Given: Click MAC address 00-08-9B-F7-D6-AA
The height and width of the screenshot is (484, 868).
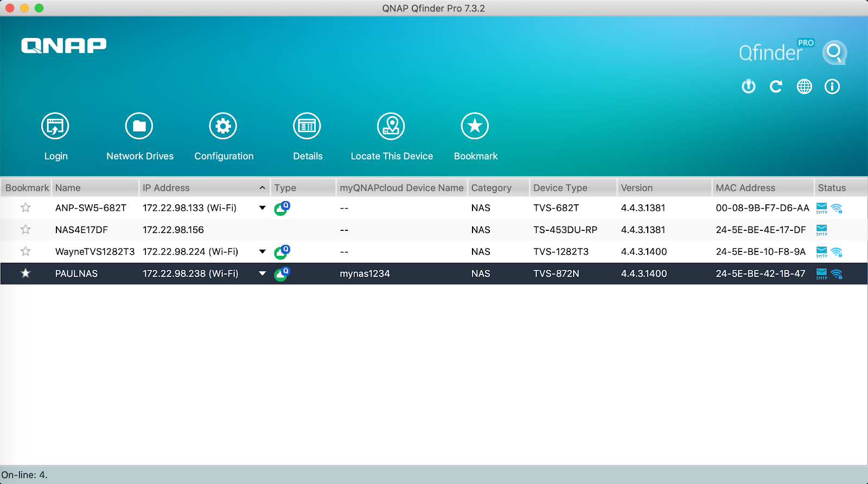Looking at the screenshot, I should (762, 208).
